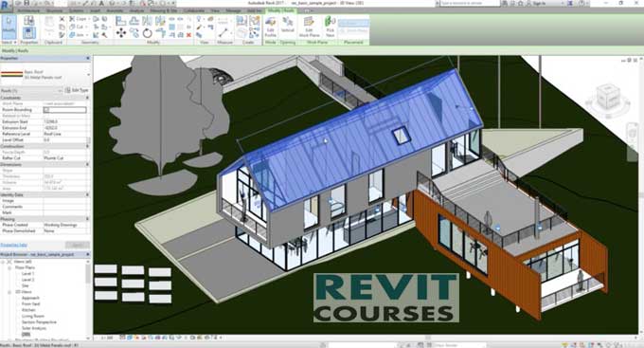Open the Approach 3D view
The height and width of the screenshot is (348, 644).
tap(30, 298)
